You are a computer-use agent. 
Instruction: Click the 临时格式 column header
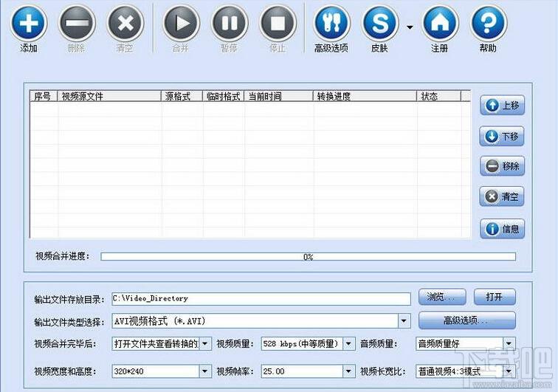tap(223, 97)
